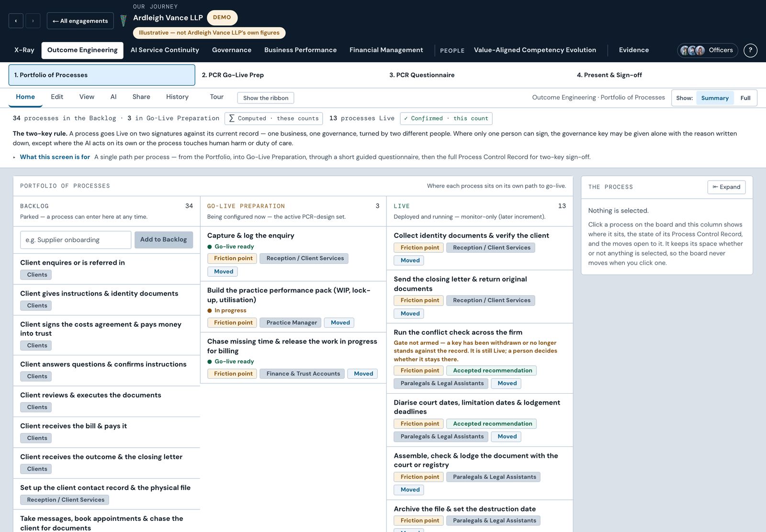Open the History ribbon tab

coord(177,97)
